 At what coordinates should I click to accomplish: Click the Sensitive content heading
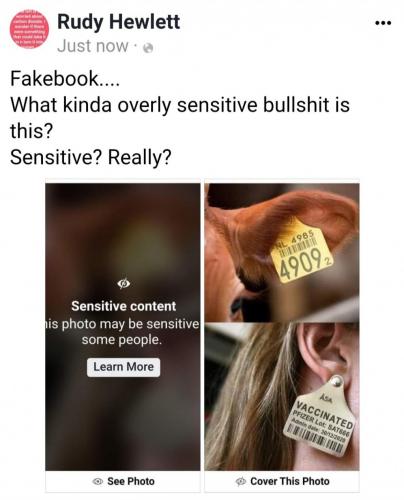click(x=124, y=306)
